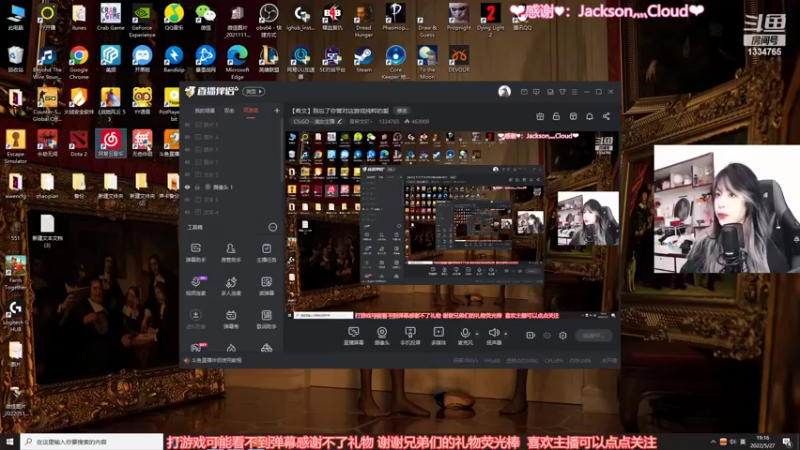The width and height of the screenshot is (800, 450).
Task: Click the bell notification icon in room header
Action: click(x=589, y=116)
